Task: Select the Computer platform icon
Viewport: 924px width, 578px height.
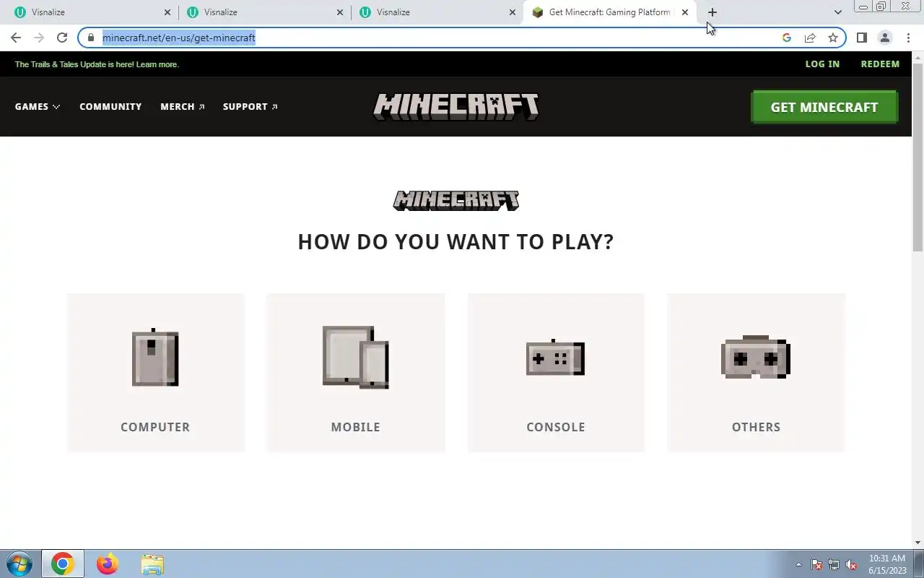Action: (x=155, y=358)
